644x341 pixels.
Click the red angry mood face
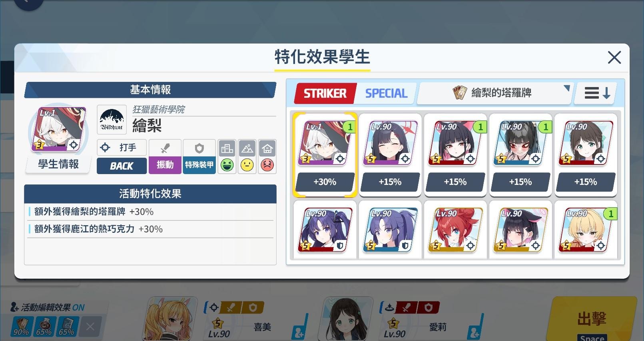point(267,165)
